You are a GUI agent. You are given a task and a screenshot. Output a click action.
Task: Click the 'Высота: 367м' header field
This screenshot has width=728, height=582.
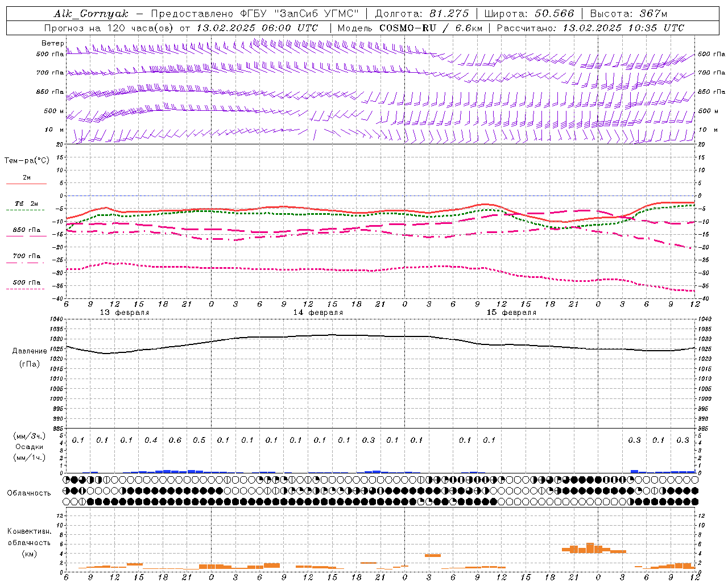(628, 14)
